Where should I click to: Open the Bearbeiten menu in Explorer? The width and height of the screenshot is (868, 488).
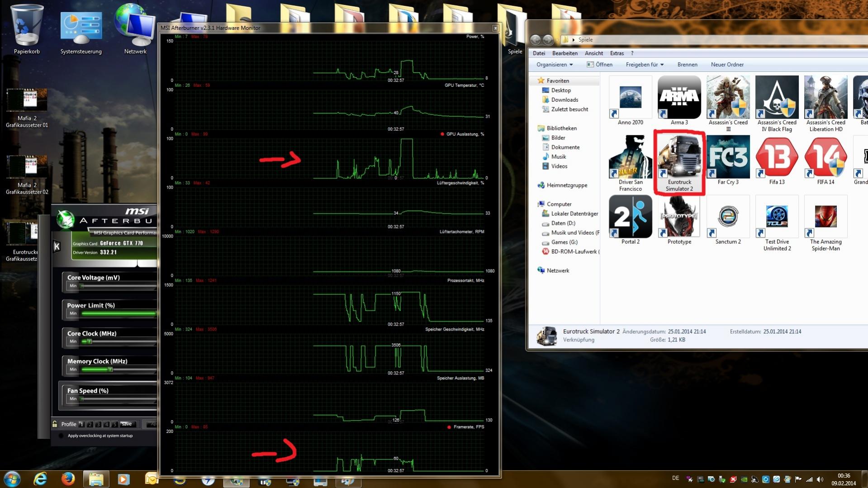(x=564, y=53)
